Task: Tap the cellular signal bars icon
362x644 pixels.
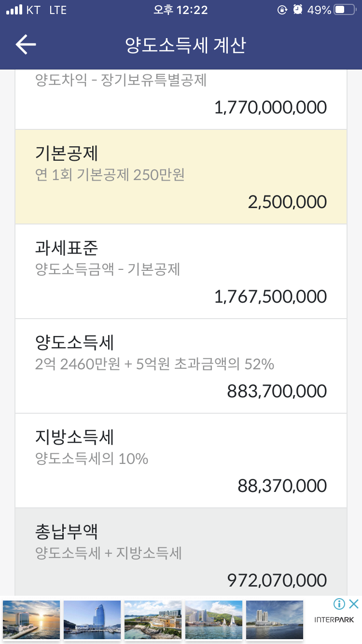Action: pos(14,10)
